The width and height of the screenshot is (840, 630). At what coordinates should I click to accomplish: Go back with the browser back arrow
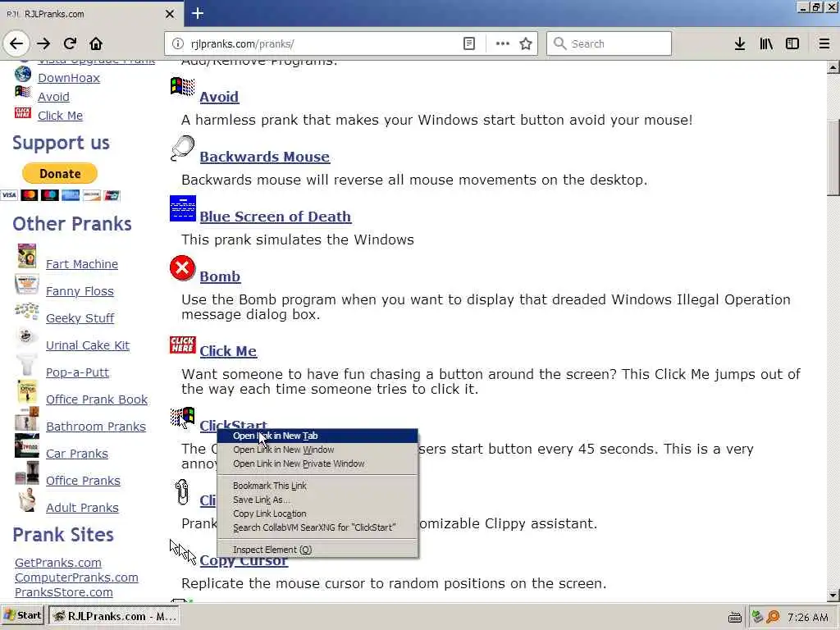pyautogui.click(x=16, y=43)
